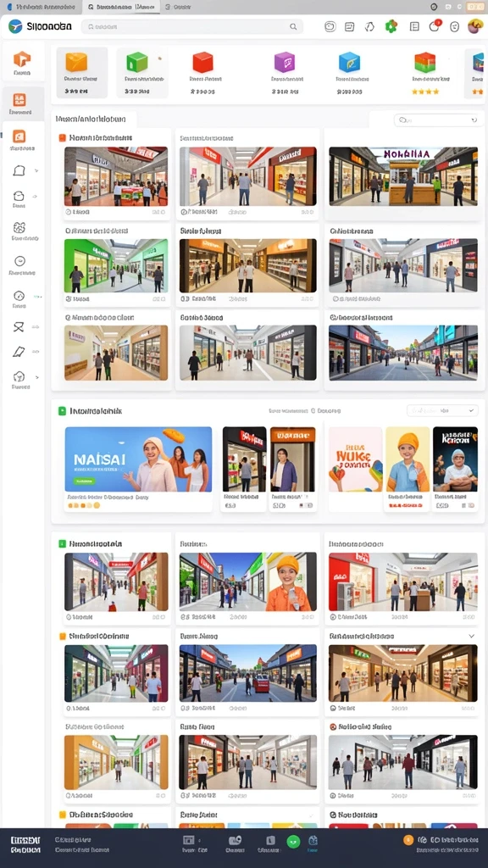Image resolution: width=488 pixels, height=868 pixels.
Task: Click the green clover icon in header
Action: click(391, 26)
